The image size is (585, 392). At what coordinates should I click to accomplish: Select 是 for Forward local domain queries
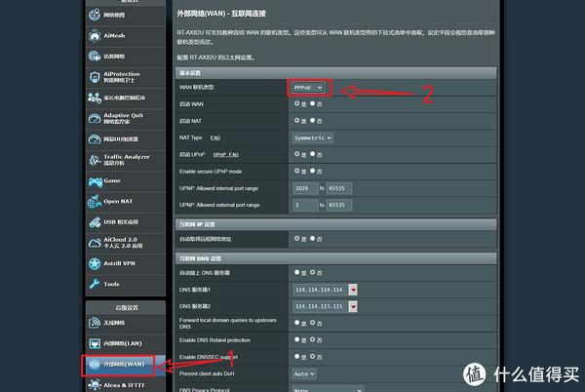[x=297, y=323]
